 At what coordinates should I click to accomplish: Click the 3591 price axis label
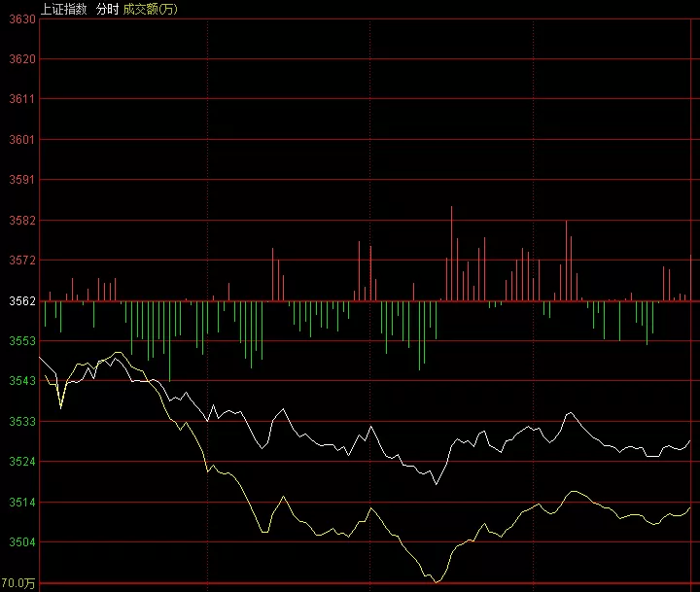pos(21,180)
